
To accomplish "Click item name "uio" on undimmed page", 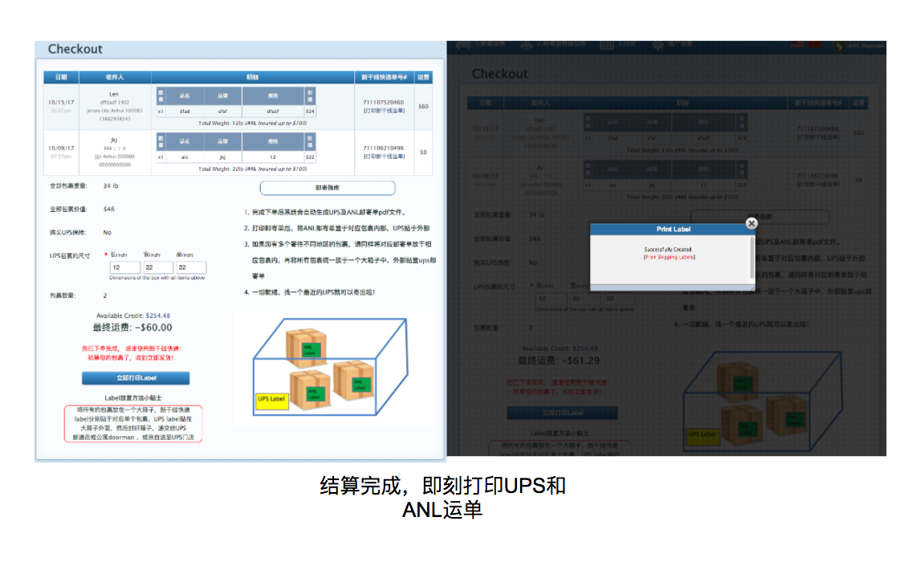I will tap(185, 157).
